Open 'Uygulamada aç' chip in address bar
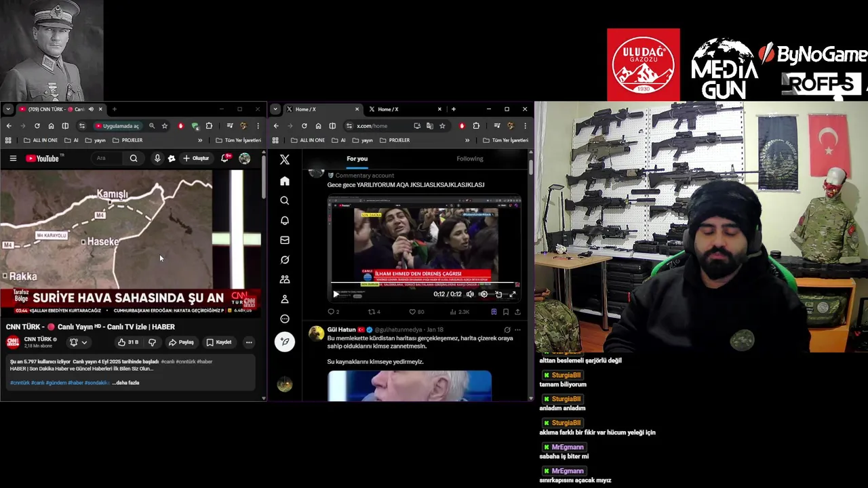The image size is (868, 488). click(x=117, y=126)
